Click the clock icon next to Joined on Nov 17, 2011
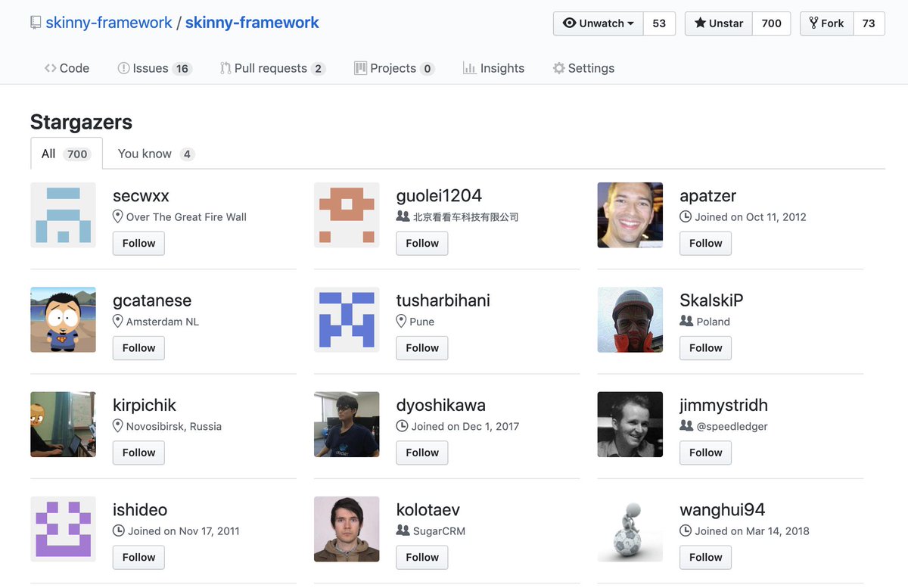908x588 pixels. (x=118, y=530)
